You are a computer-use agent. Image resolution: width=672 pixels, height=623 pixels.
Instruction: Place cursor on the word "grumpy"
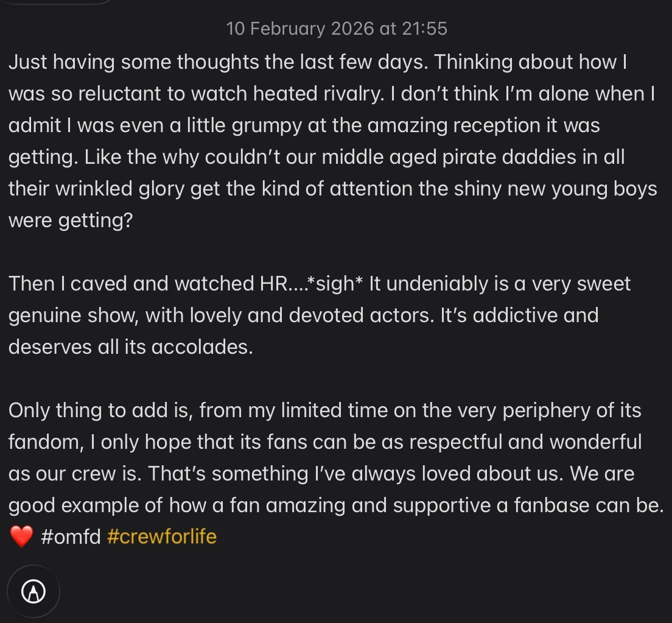click(264, 125)
